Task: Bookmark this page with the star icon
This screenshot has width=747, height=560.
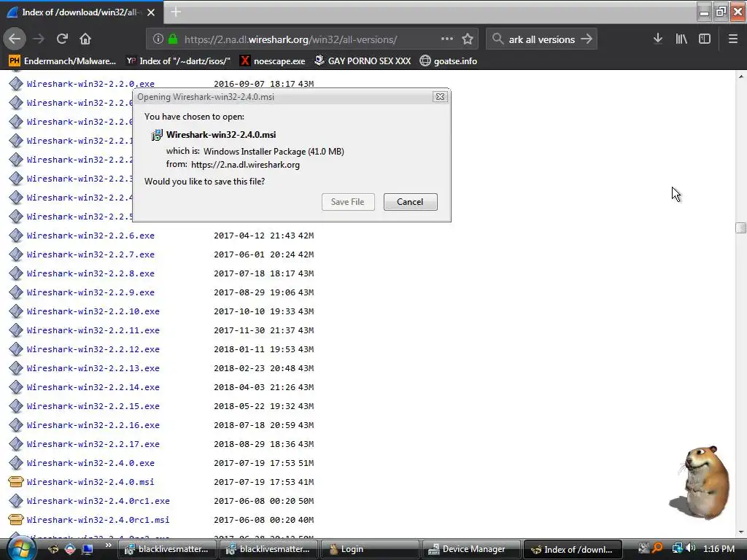Action: coord(468,39)
